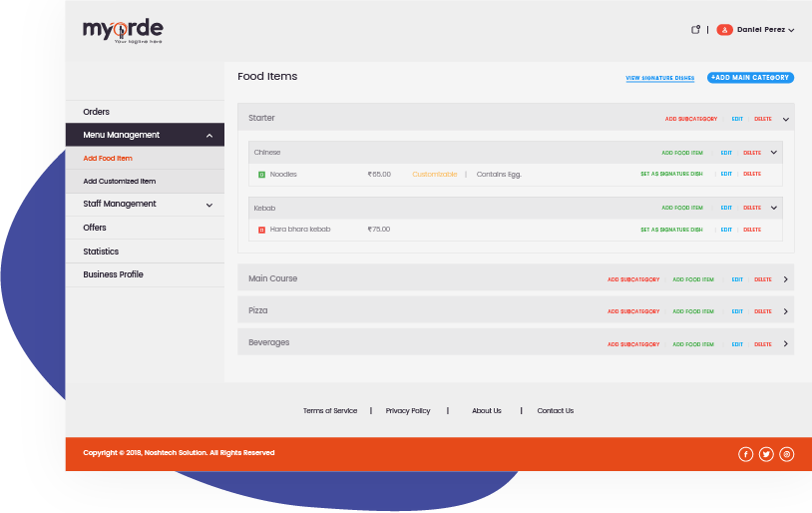Open Privacy Policy footer link
812x513 pixels.
coord(408,411)
